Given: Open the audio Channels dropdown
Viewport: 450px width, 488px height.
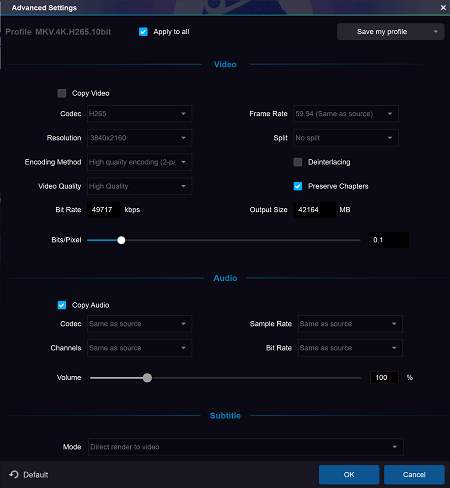Looking at the screenshot, I should (139, 348).
